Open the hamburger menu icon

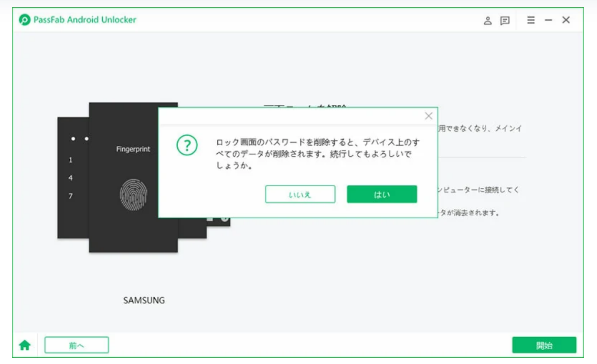[x=531, y=20]
